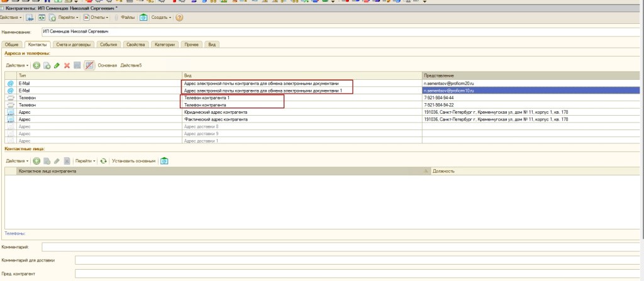This screenshot has width=644, height=281.
Task: Click the green pencil edit icon for addresses
Action: (x=57, y=65)
